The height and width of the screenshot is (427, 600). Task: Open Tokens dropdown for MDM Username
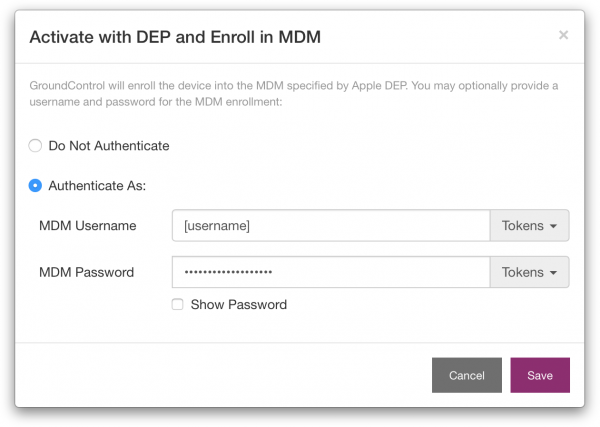pos(530,225)
